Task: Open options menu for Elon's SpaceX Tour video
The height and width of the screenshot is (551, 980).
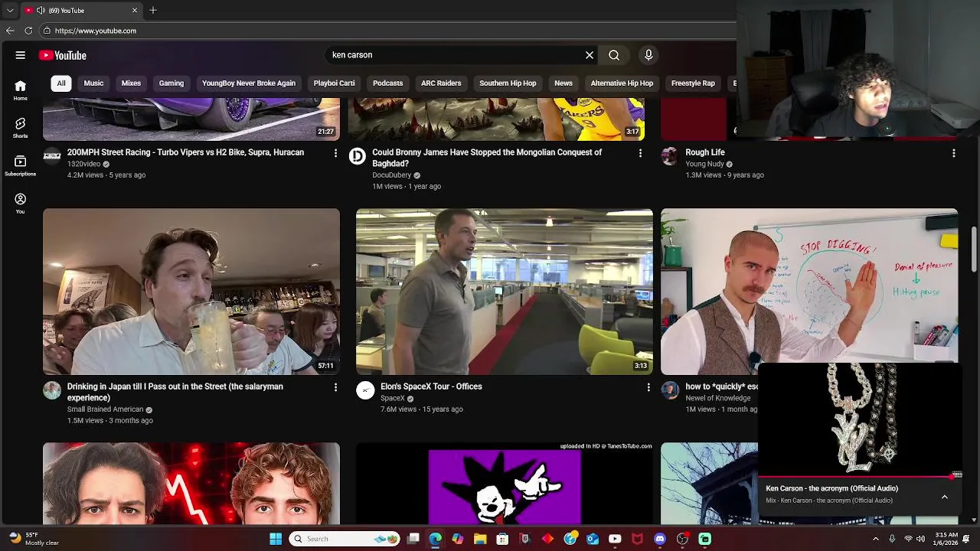Action: tap(648, 387)
